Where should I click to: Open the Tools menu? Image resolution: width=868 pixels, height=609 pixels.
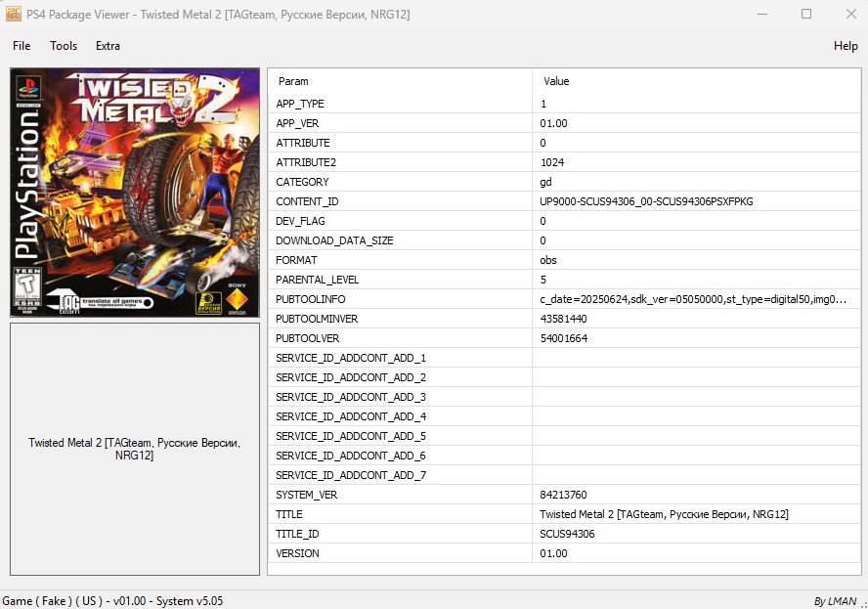pos(64,46)
